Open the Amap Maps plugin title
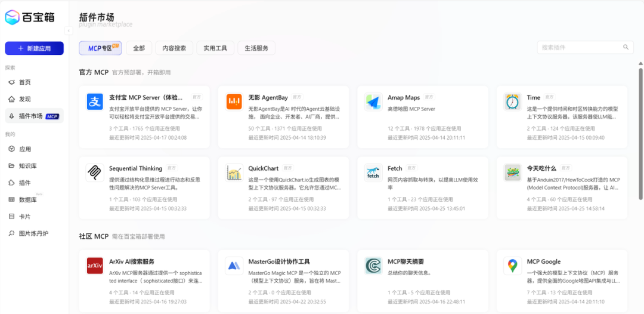644x314 pixels. [404, 97]
